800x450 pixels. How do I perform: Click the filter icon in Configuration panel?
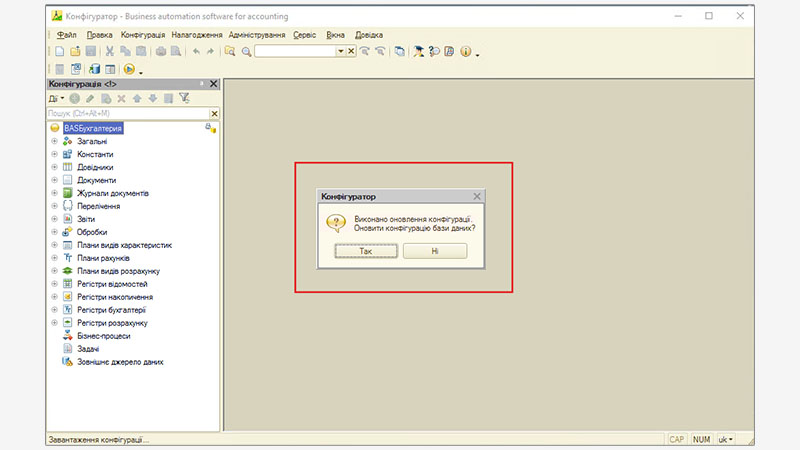(184, 98)
